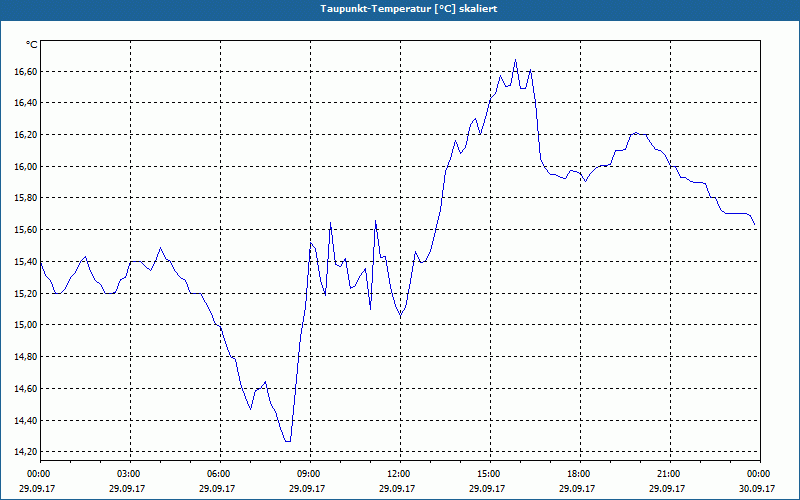800x500 pixels.
Task: Click the 18:00 time axis label
Action: pos(577,474)
